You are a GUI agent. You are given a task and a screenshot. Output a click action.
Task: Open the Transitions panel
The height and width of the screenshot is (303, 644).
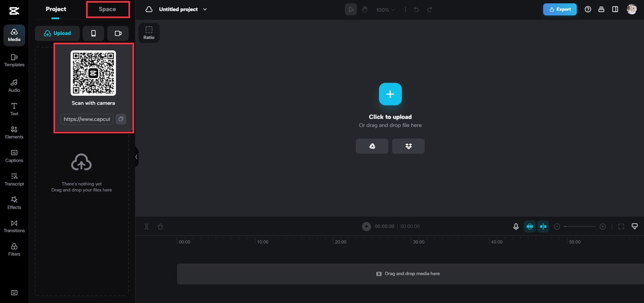pyautogui.click(x=14, y=226)
